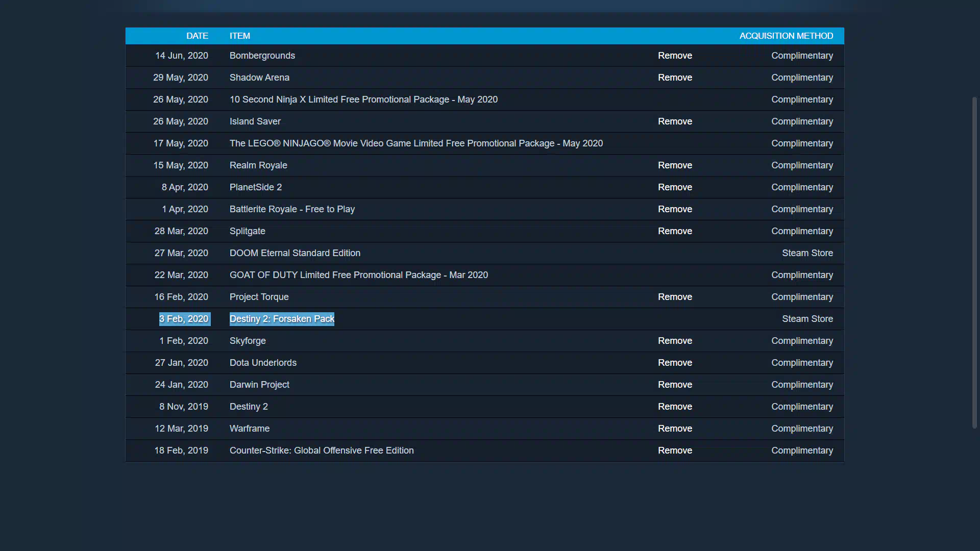This screenshot has width=980, height=551.
Task: Click the Shadow Arena item name
Action: click(259, 78)
